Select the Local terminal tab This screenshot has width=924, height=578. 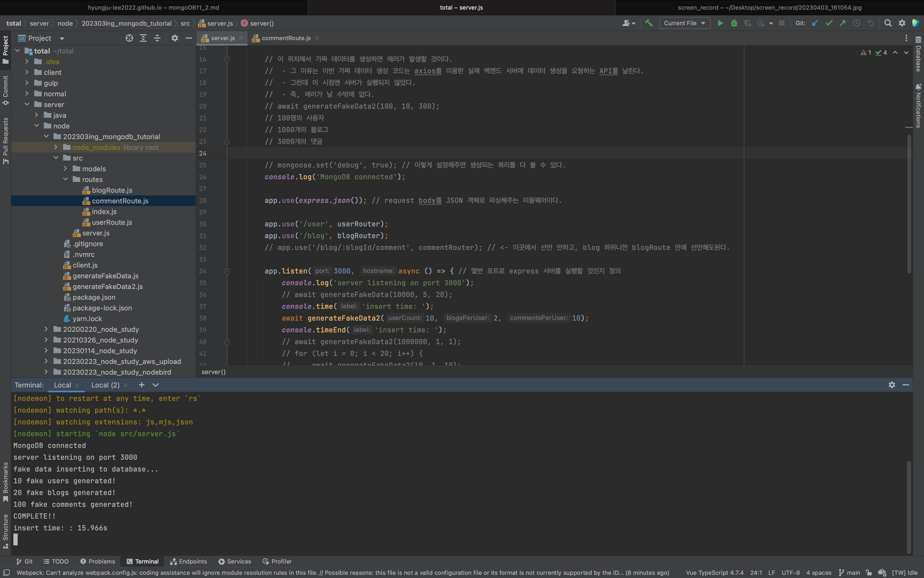(x=62, y=385)
